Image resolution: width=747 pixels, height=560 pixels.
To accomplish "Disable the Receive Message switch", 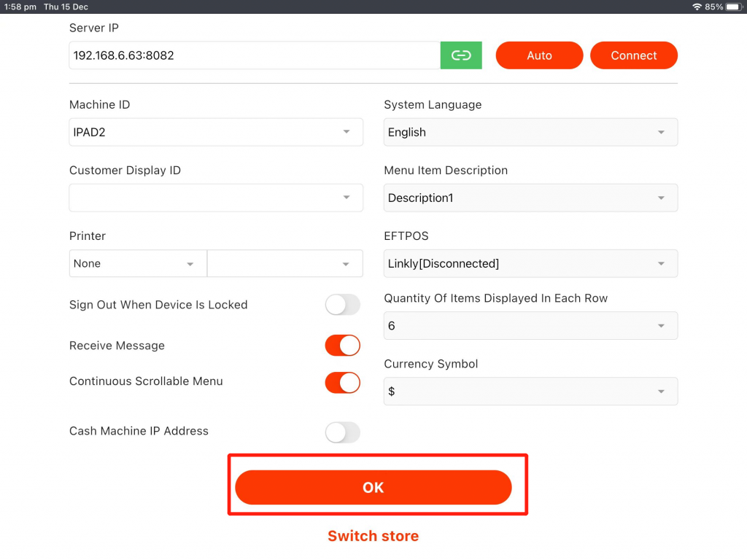I will click(342, 346).
